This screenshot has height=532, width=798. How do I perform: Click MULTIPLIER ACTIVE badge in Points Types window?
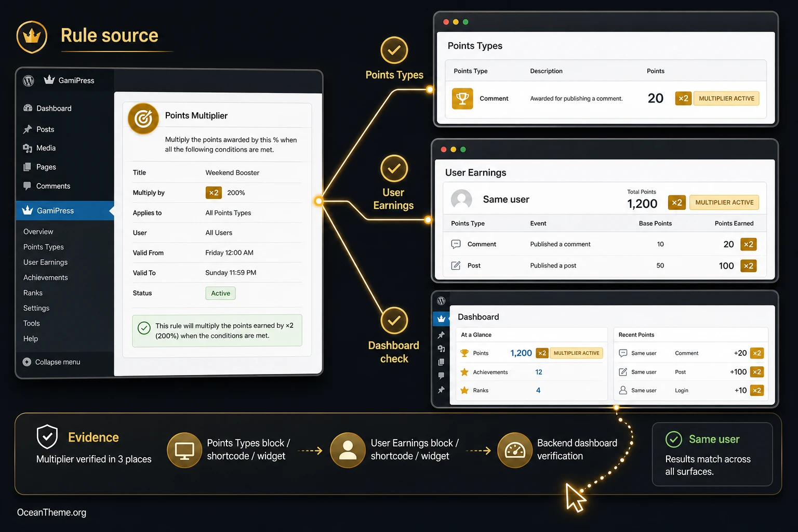[726, 98]
